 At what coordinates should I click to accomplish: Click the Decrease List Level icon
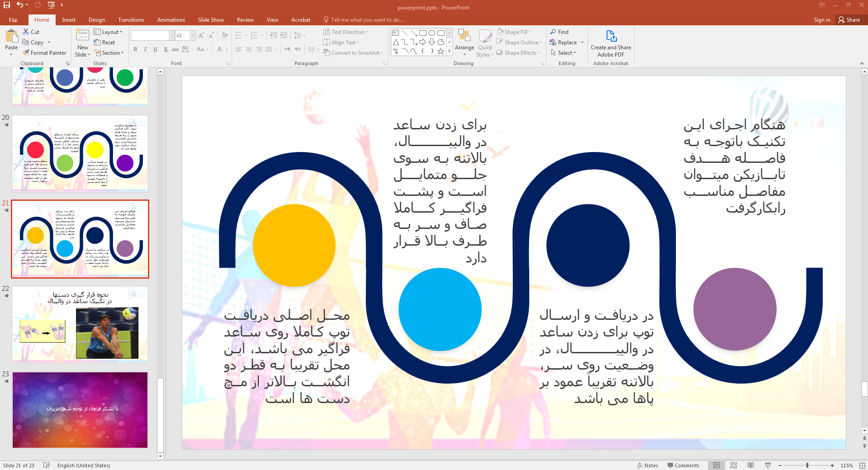click(273, 35)
